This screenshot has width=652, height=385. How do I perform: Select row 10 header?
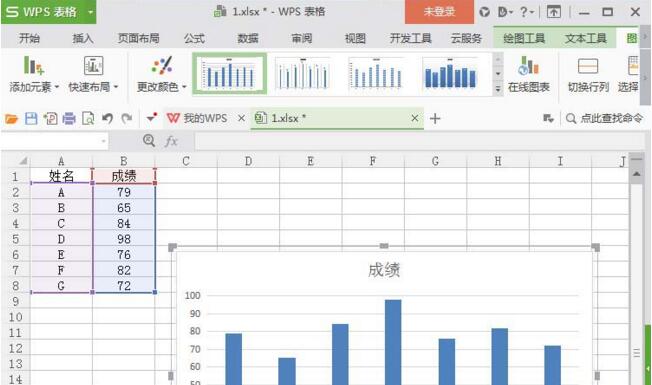[x=15, y=317]
